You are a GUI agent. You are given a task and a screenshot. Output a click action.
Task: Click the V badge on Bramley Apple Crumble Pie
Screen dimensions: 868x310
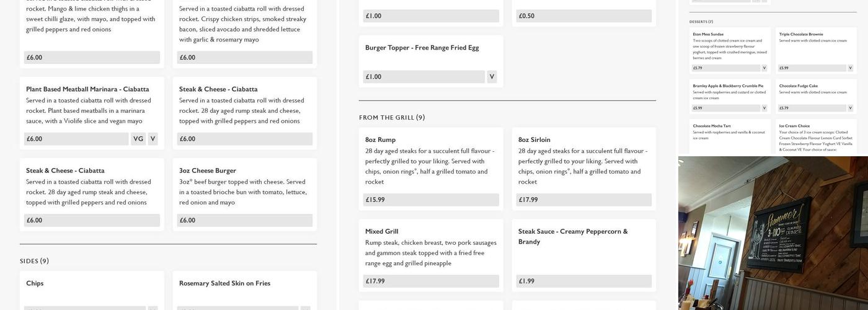[764, 108]
